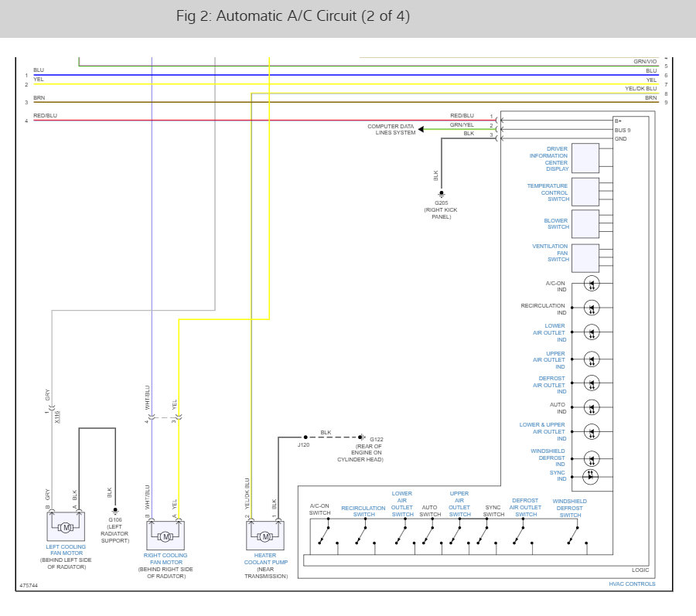This screenshot has height=616, width=696.
Task: Click the Lower Air Outlet indicator LED symbol
Action: pyautogui.click(x=592, y=332)
